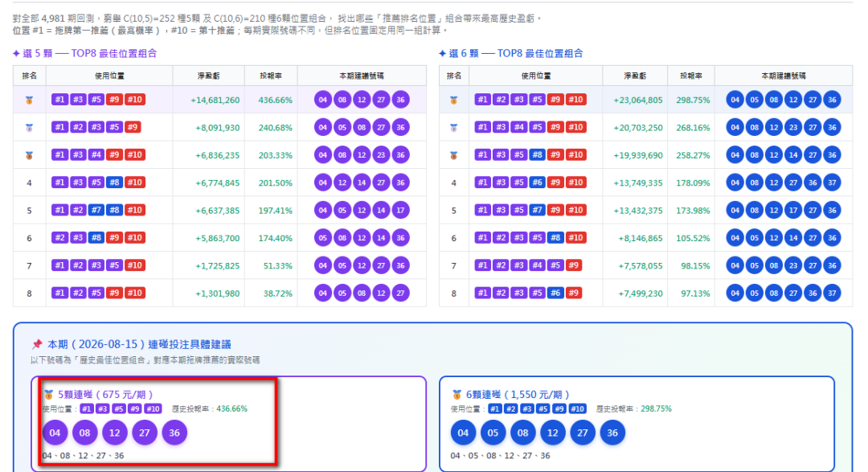868x472 pixels.
Task: Click the 6顆連碰（1,550 元/期）card title
Action: pos(518,395)
